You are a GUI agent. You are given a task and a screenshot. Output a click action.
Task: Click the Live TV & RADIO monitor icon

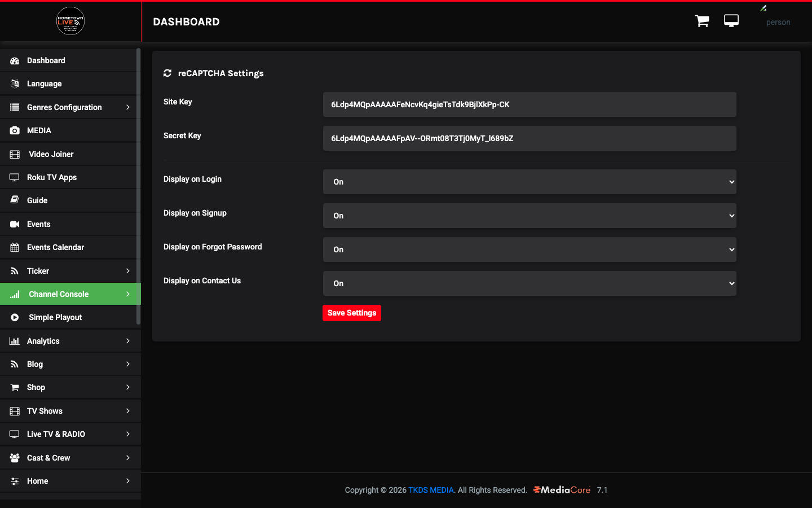pos(15,434)
